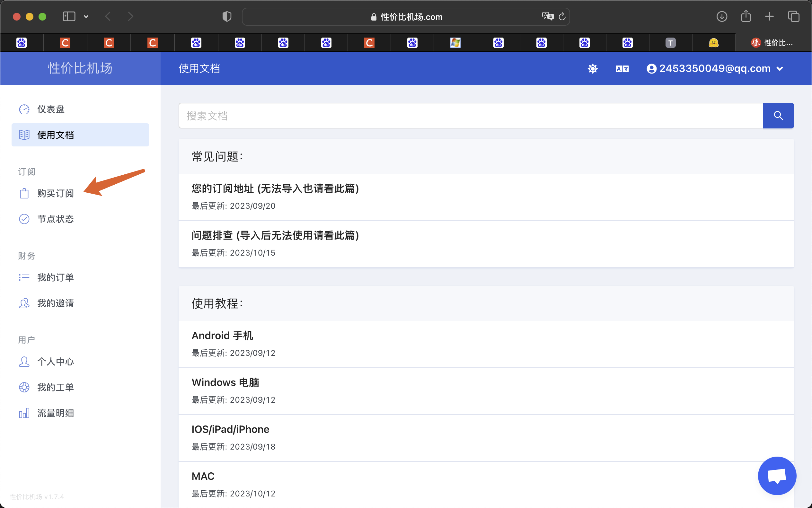812x508 pixels.
Task: Open the live chat bubble button
Action: tap(777, 476)
